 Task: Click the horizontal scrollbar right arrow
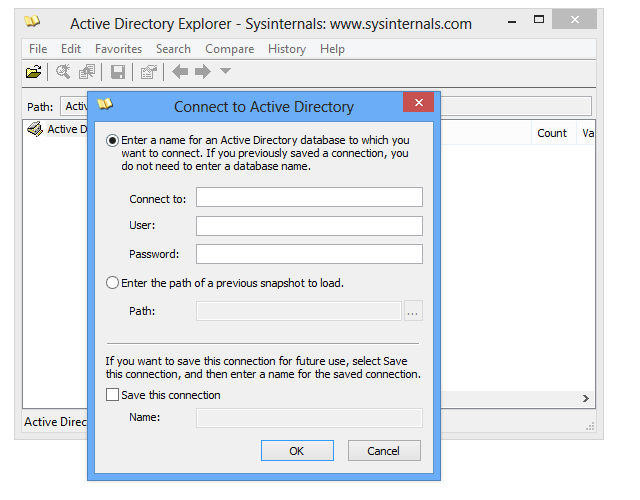point(586,399)
